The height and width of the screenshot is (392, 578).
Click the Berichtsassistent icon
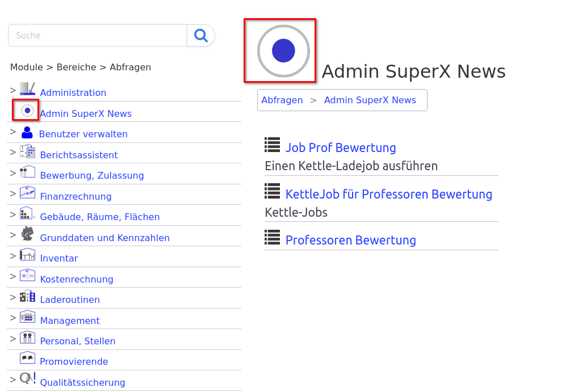point(27,151)
